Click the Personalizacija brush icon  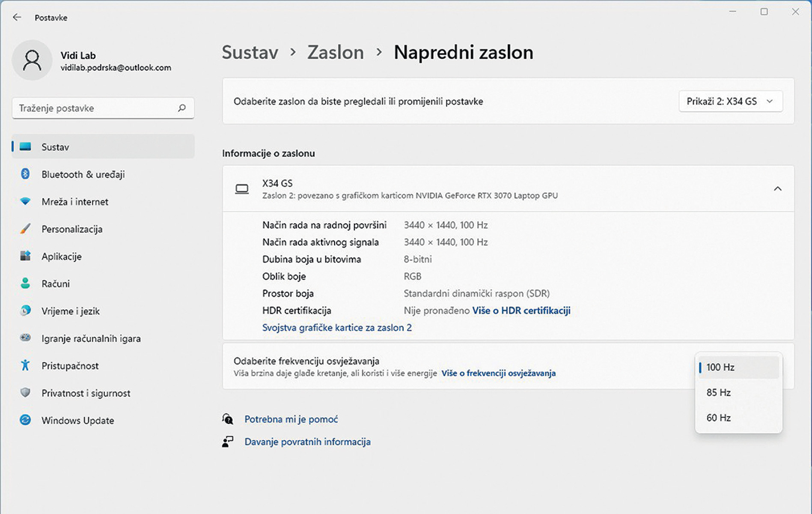pos(25,229)
